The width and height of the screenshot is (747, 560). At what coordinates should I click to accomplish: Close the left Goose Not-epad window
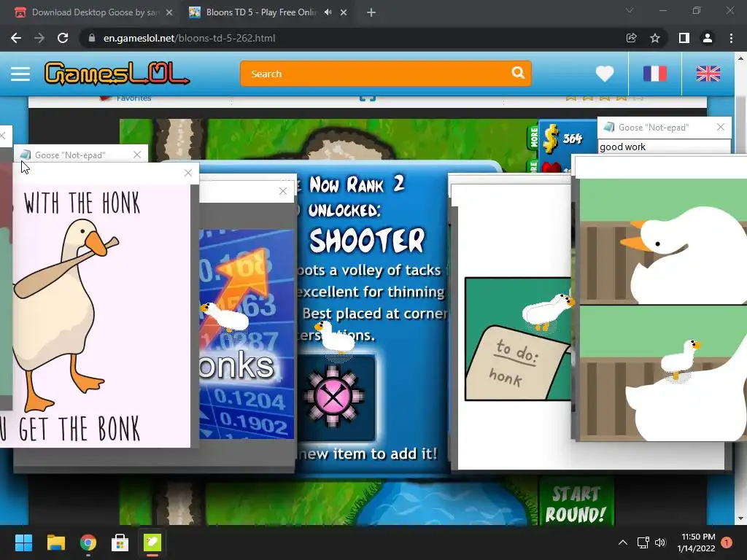(x=137, y=155)
